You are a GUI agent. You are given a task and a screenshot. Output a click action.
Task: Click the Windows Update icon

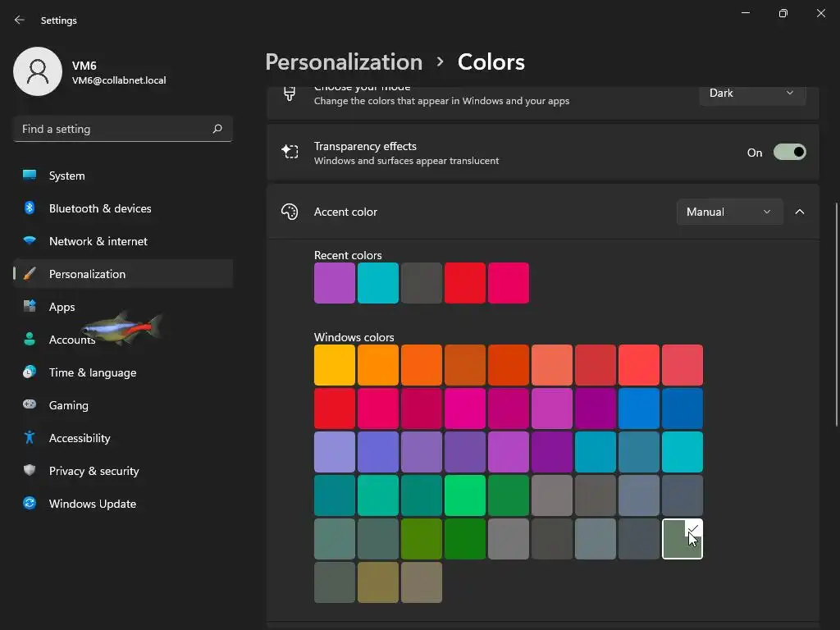point(30,504)
